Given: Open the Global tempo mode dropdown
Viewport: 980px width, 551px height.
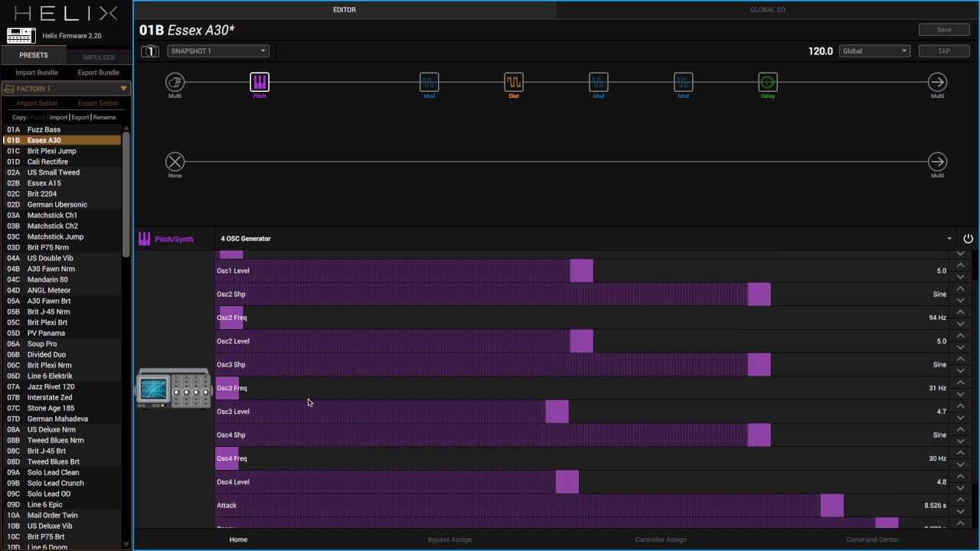Looking at the screenshot, I should 874,51.
